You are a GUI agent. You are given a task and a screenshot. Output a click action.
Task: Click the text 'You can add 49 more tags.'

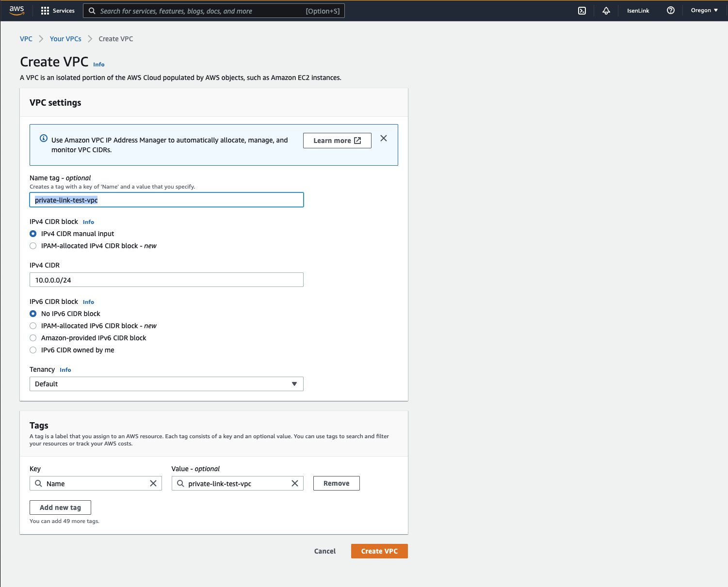pyautogui.click(x=65, y=521)
